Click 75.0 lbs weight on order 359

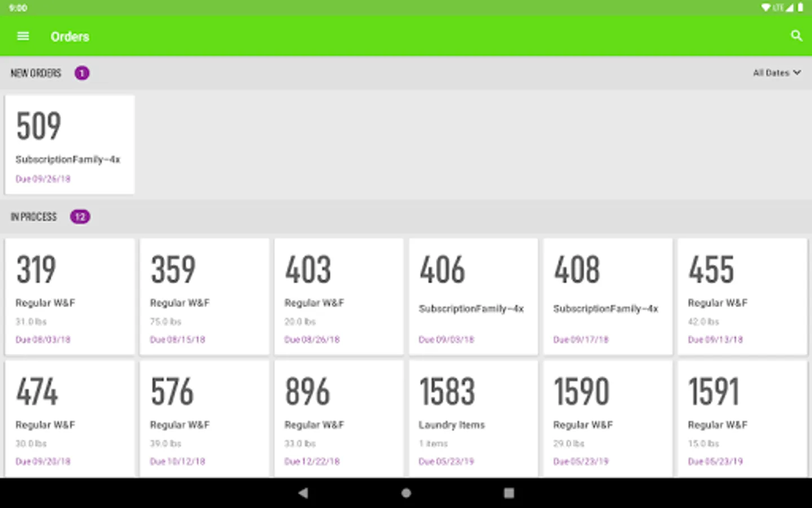166,322
